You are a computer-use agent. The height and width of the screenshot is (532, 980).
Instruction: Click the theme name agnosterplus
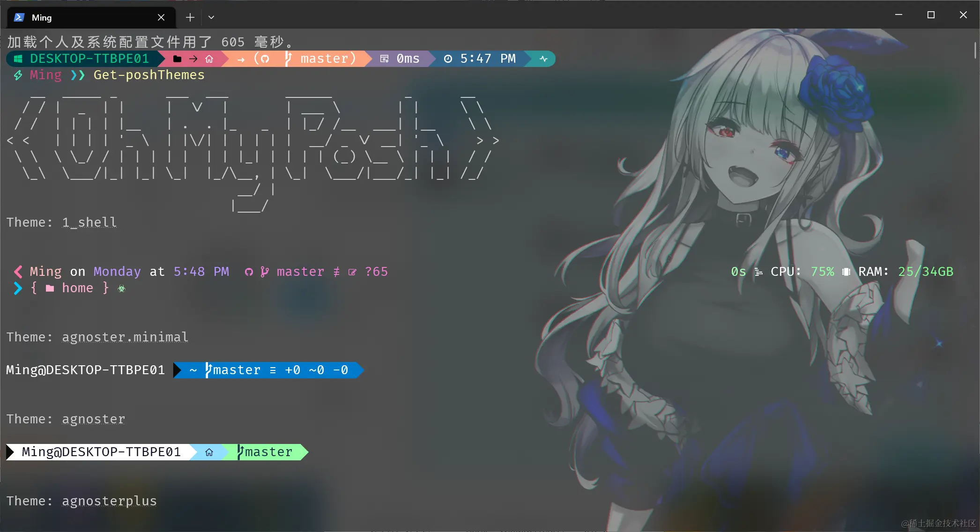coord(109,501)
